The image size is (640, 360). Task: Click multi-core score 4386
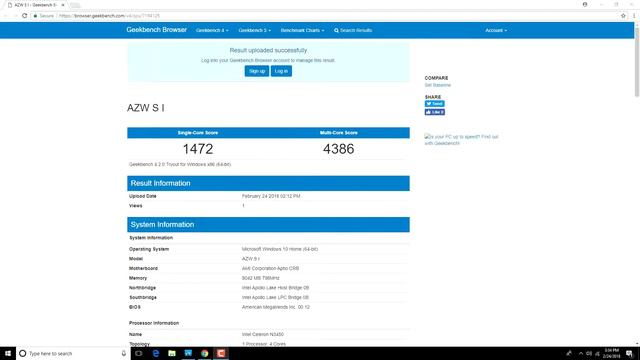click(x=339, y=149)
